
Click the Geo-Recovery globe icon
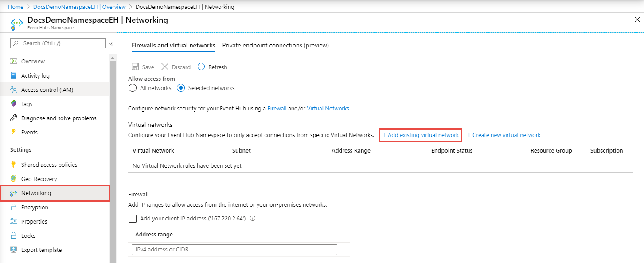point(13,179)
